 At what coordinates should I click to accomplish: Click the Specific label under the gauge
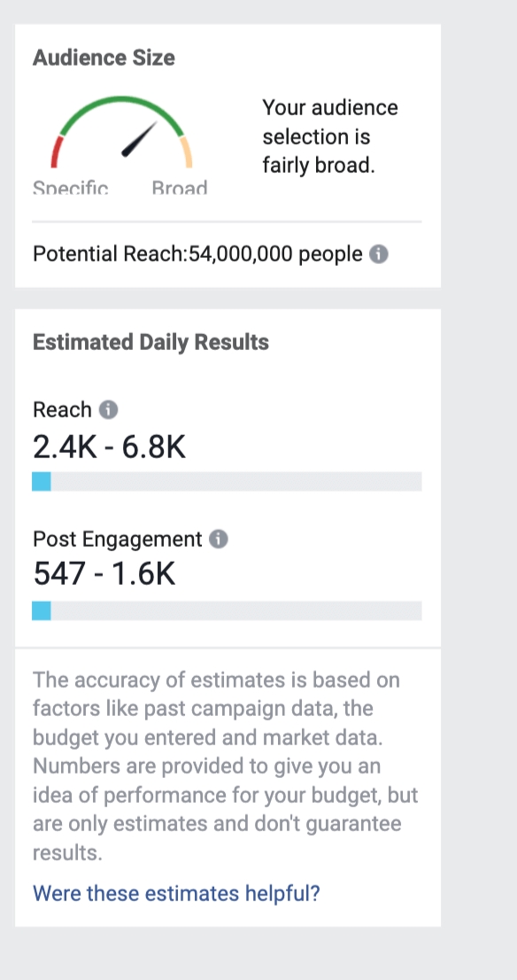pos(71,187)
